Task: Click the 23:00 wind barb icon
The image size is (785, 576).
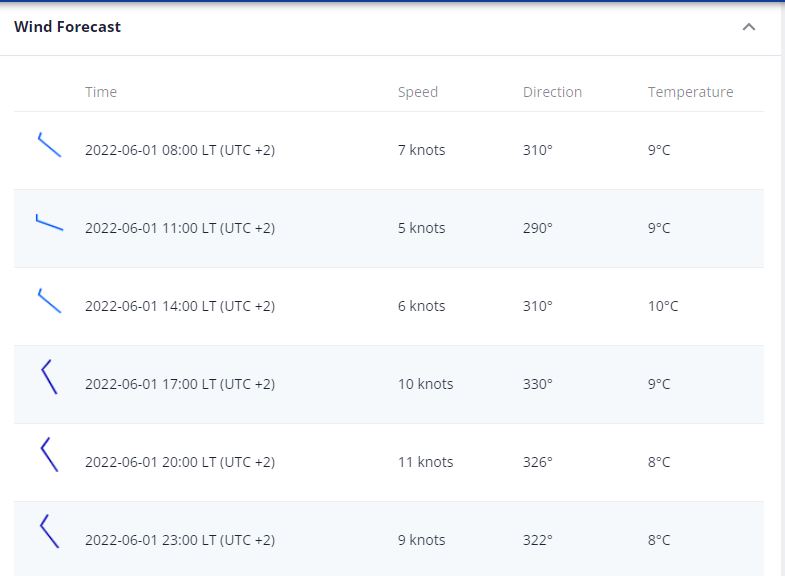Action: point(49,532)
